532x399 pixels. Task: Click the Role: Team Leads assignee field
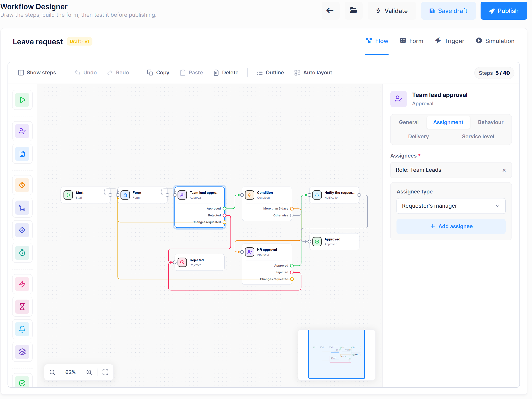coord(451,170)
